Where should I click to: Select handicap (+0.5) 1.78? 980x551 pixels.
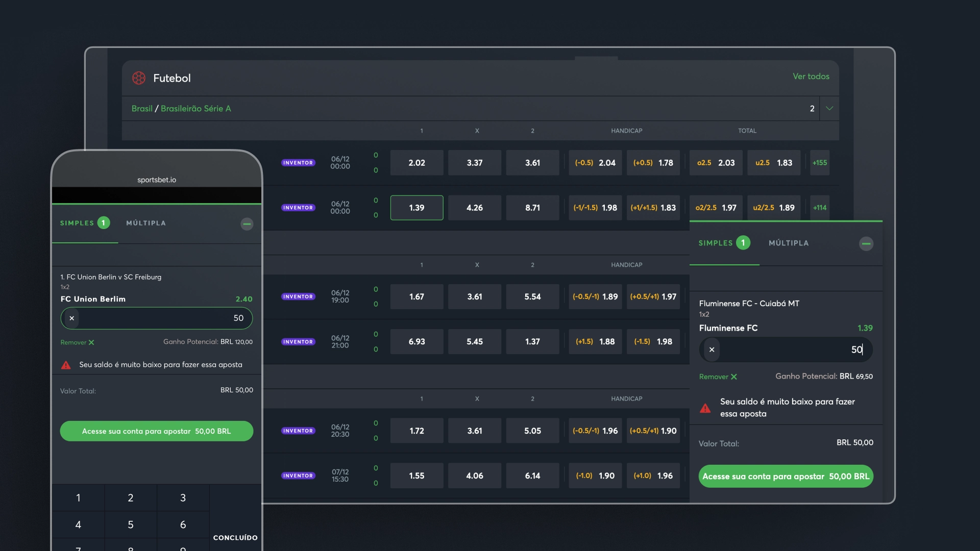[x=653, y=163]
